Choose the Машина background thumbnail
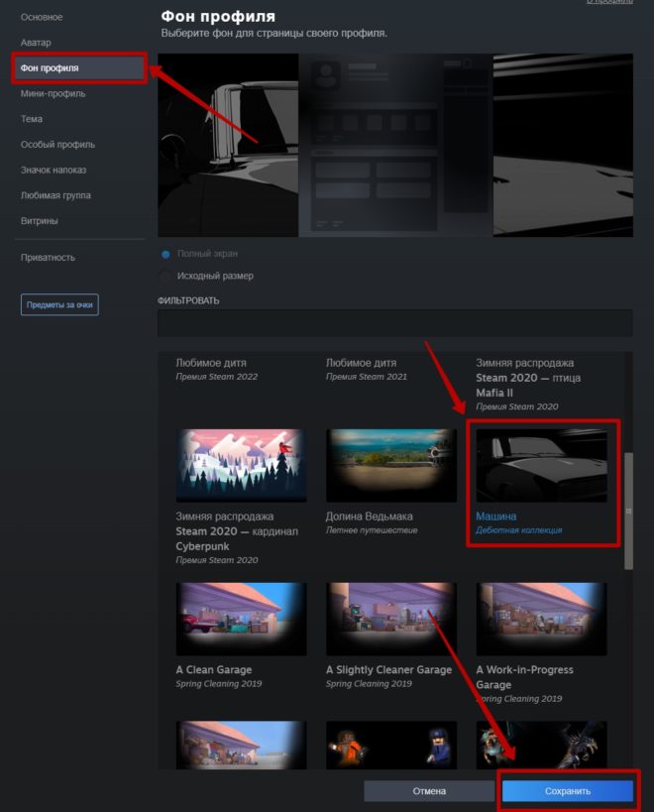The image size is (654, 812). pos(541,465)
